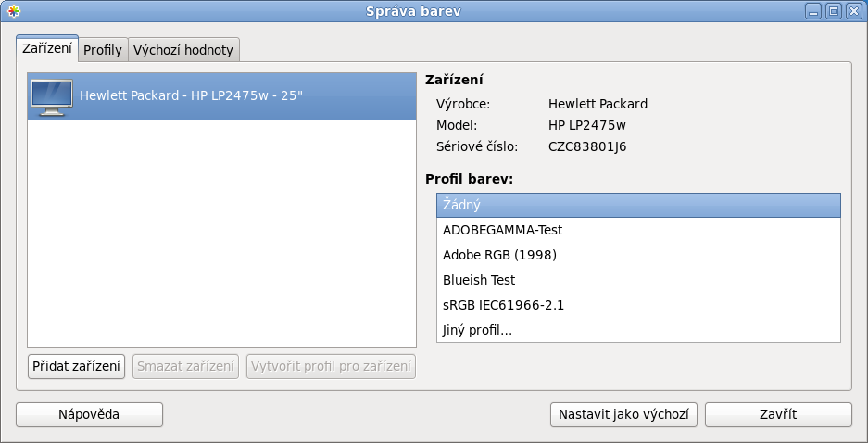868x443 pixels.
Task: Select the Zařízení tab
Action: (x=47, y=48)
